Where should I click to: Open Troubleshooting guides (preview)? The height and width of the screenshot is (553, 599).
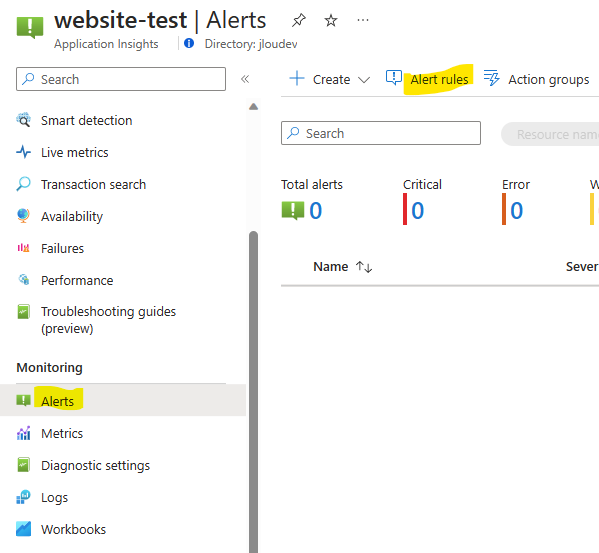pos(108,320)
